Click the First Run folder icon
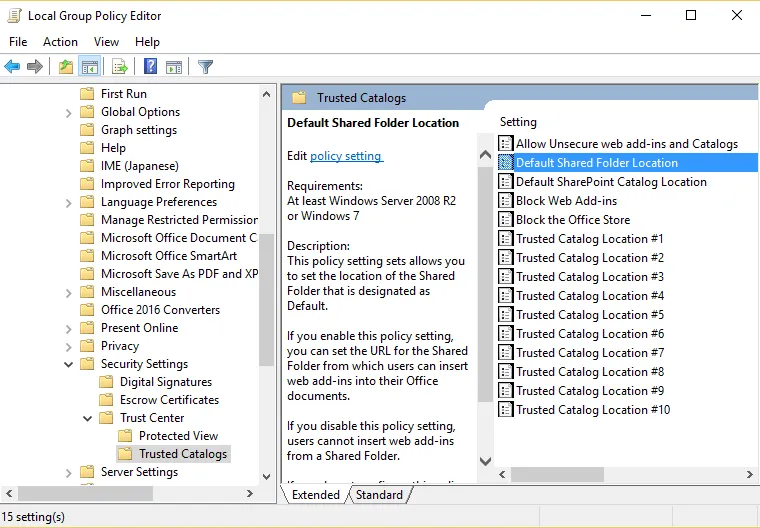This screenshot has width=760, height=528. coord(87,94)
